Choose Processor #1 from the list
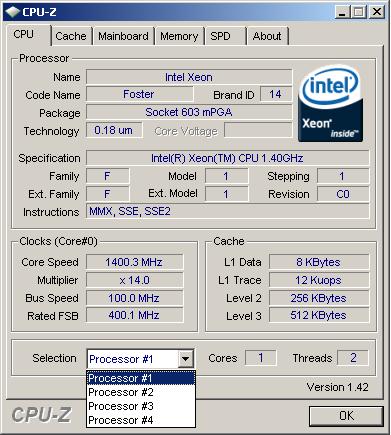 [x=141, y=378]
